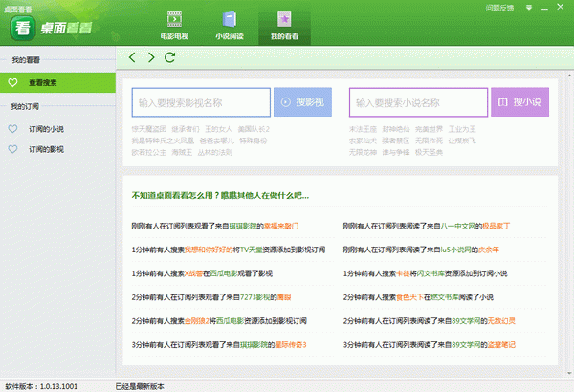Refresh the page with the reload icon

click(x=169, y=57)
